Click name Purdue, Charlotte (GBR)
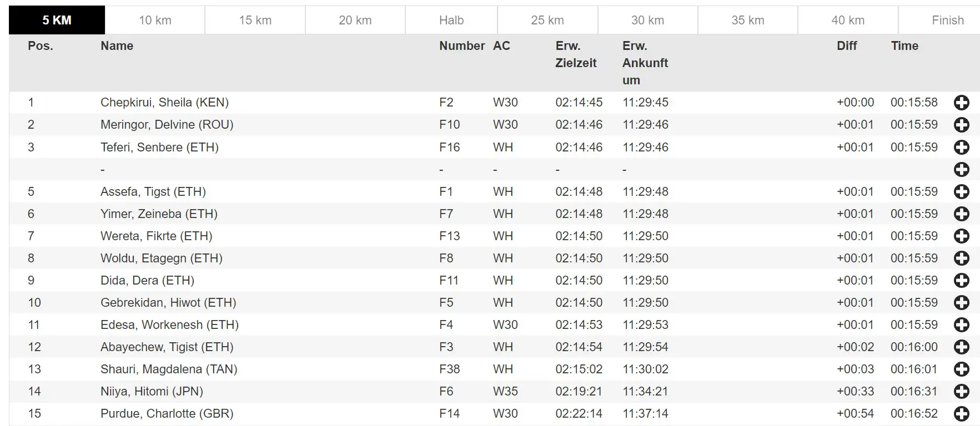The width and height of the screenshot is (980, 426). click(x=167, y=413)
